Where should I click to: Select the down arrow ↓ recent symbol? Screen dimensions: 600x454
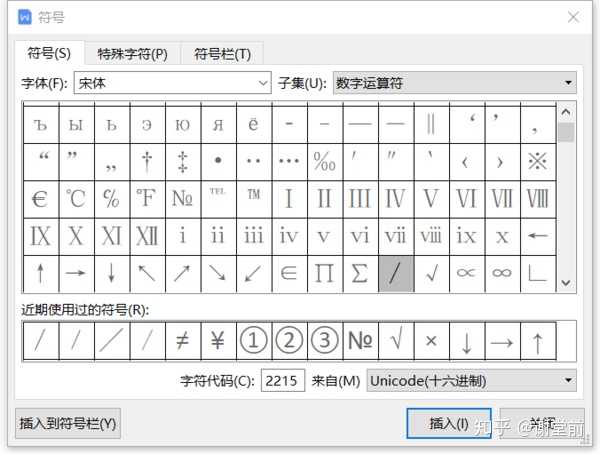click(466, 341)
